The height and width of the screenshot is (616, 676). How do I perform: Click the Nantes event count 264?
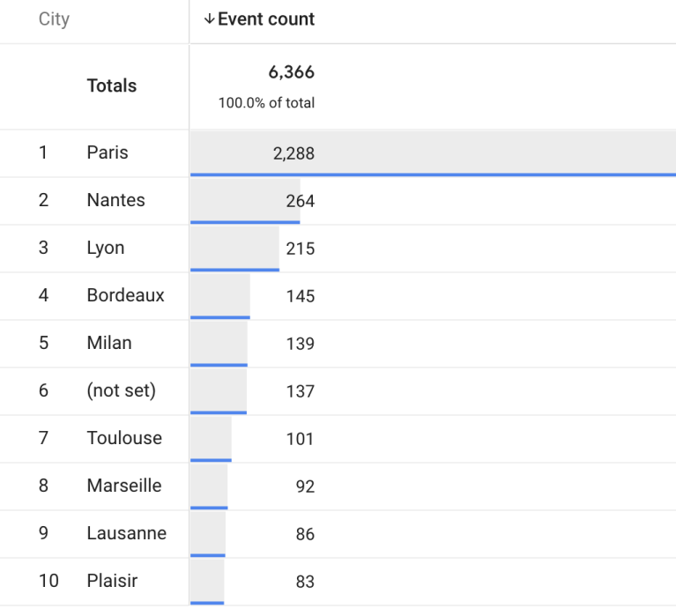click(300, 201)
